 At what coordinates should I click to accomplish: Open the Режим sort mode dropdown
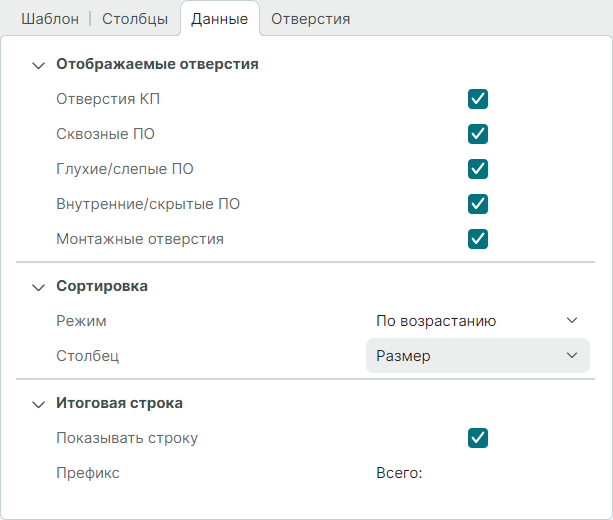(x=477, y=321)
